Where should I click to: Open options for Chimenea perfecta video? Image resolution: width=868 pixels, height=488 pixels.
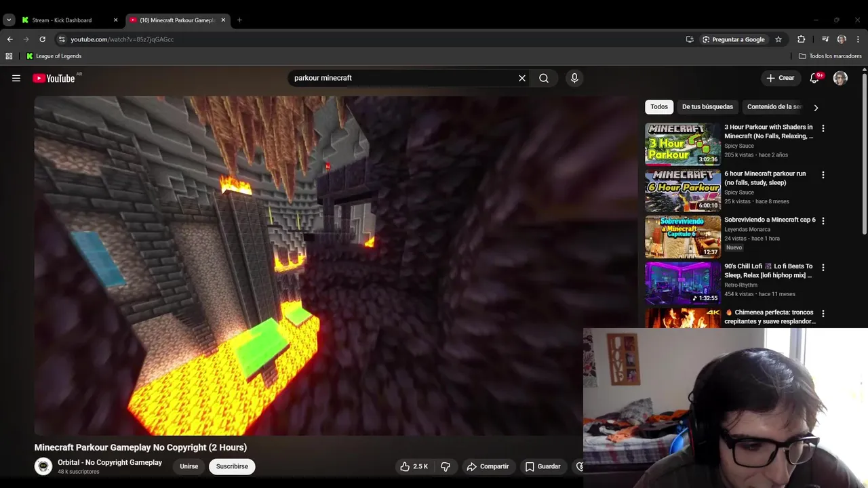(x=823, y=314)
